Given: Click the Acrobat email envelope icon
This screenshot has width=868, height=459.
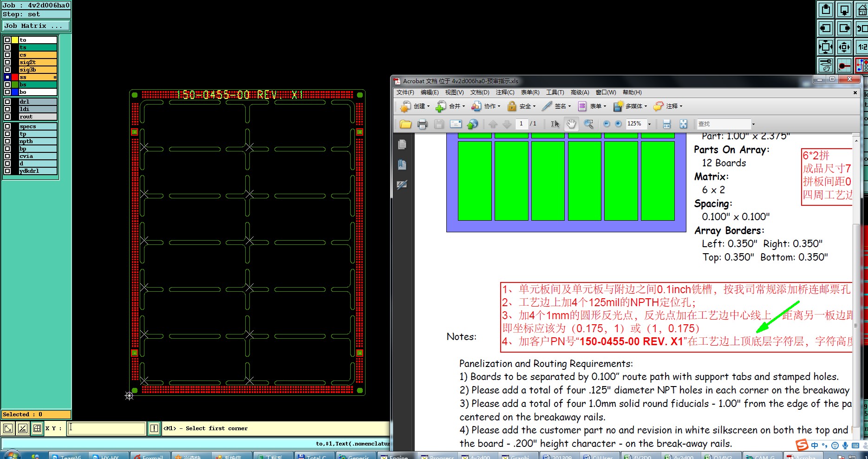Looking at the screenshot, I should (456, 124).
